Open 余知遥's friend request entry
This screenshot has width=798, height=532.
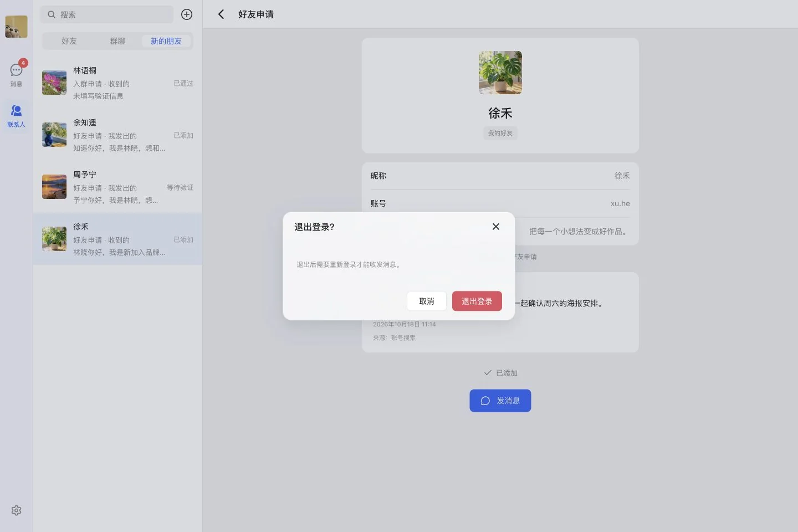[x=117, y=135]
